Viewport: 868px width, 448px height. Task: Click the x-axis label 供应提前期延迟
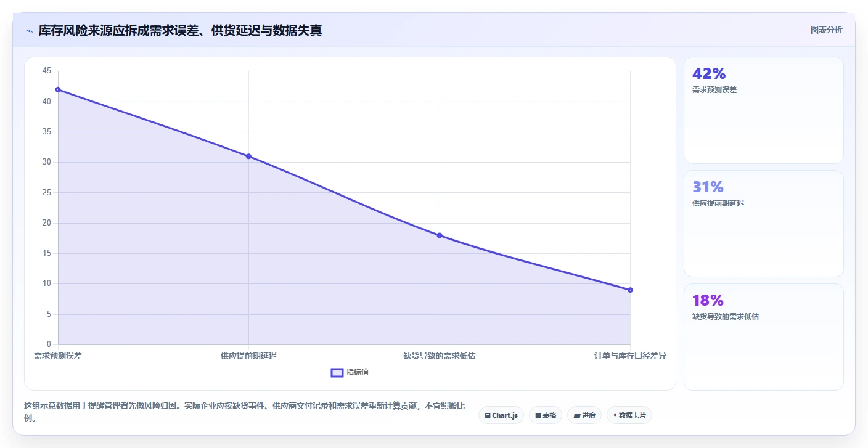tap(248, 356)
